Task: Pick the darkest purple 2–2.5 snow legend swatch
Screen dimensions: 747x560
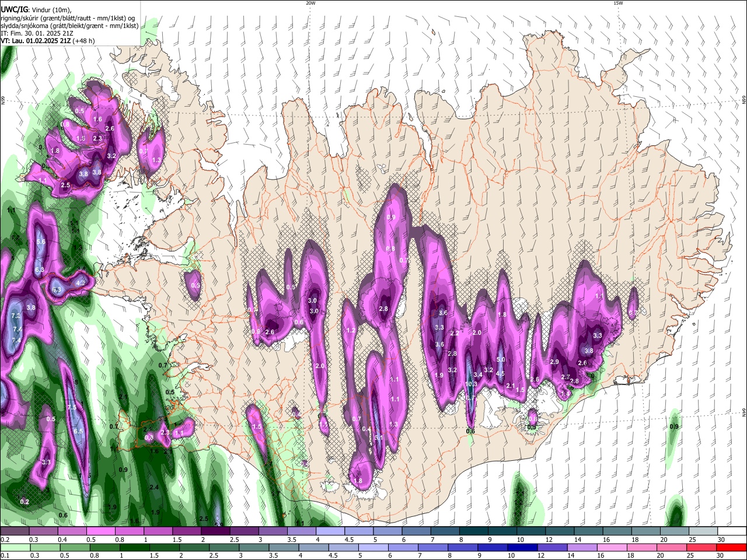Action: pyautogui.click(x=215, y=531)
